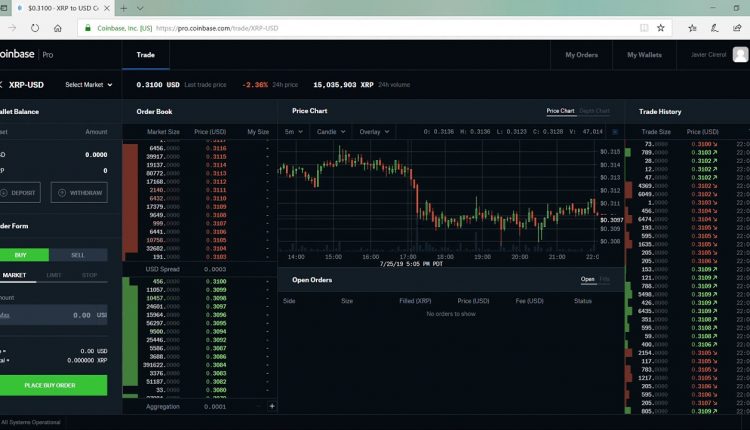Click trade history size 6435 row
This screenshot has height=430, width=750.
click(687, 311)
